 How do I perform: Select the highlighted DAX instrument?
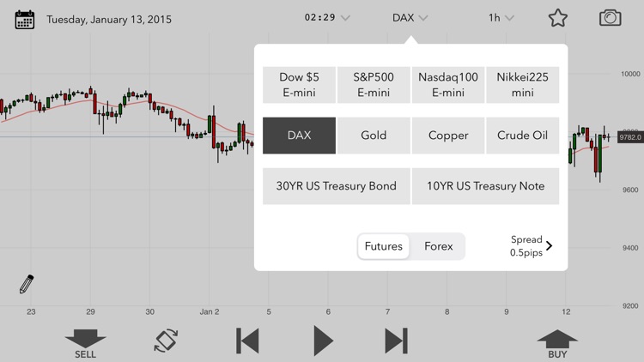point(299,136)
